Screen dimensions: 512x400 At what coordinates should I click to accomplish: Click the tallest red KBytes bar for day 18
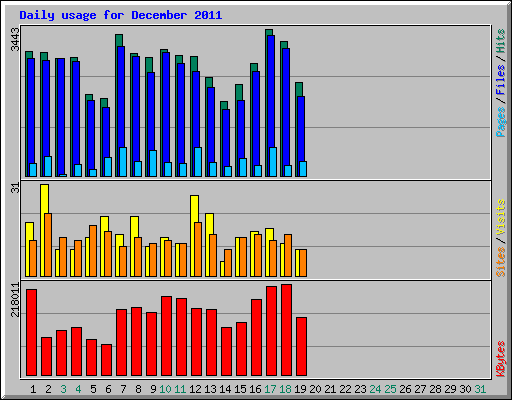click(x=287, y=330)
